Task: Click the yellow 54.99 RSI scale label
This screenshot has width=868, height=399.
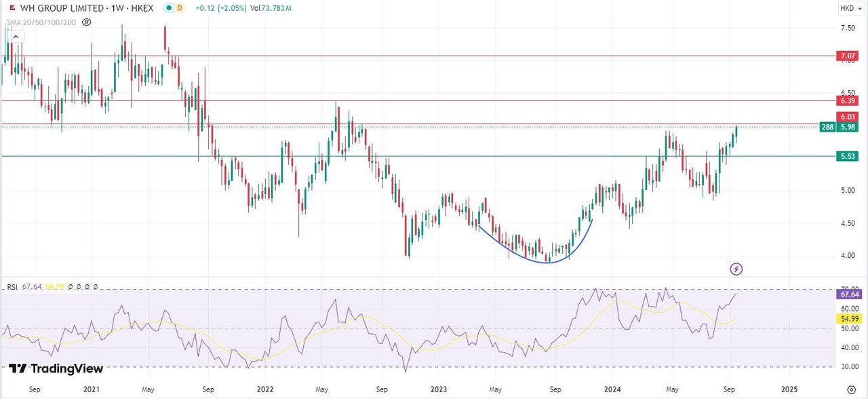Action: tap(848, 319)
